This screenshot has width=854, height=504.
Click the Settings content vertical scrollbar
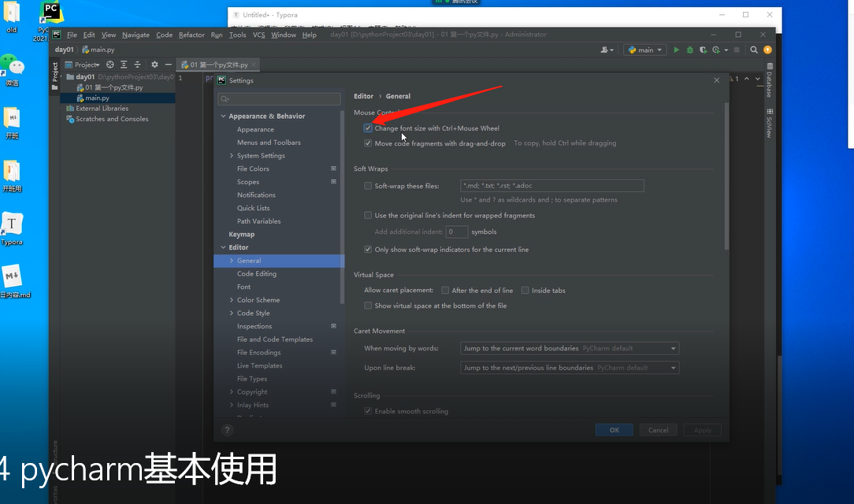pyautogui.click(x=726, y=176)
